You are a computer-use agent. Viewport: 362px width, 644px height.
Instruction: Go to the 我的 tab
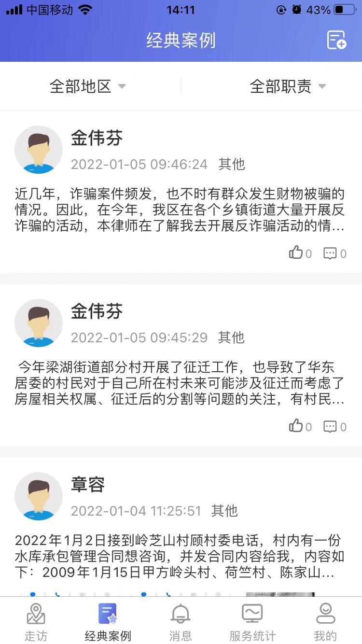(325, 622)
